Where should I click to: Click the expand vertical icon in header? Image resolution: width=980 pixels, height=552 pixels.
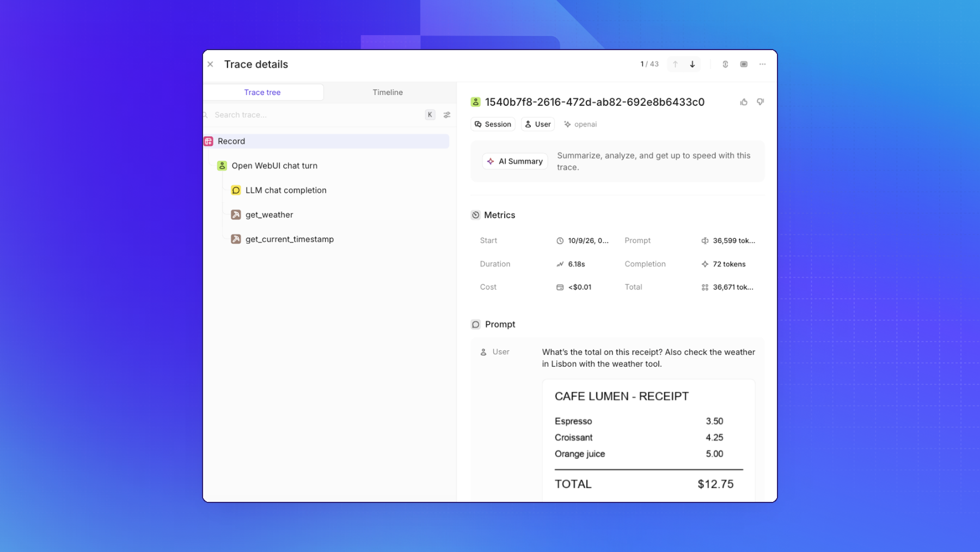coord(725,64)
